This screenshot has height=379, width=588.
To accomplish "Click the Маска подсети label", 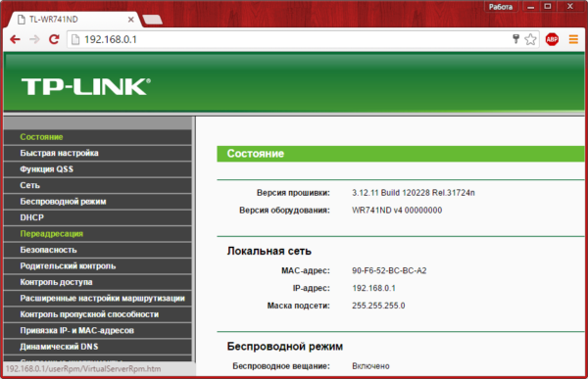I will point(298,306).
